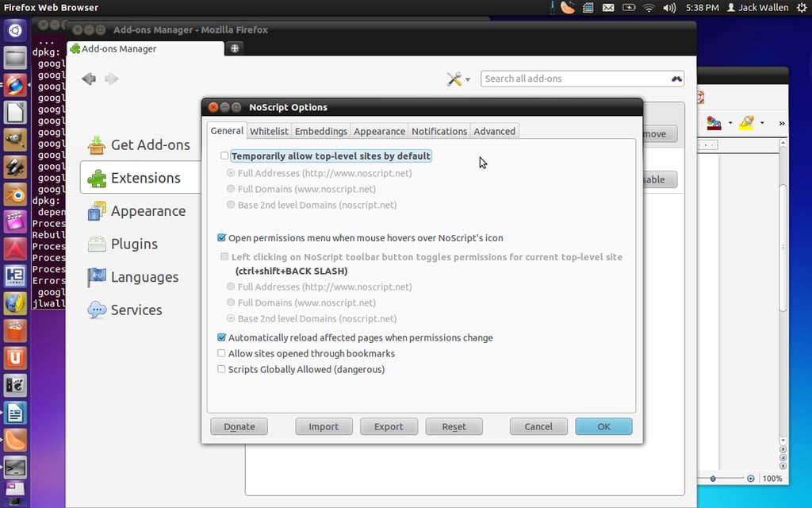Image resolution: width=812 pixels, height=508 pixels.
Task: Open the power gear session menu
Action: [x=802, y=8]
